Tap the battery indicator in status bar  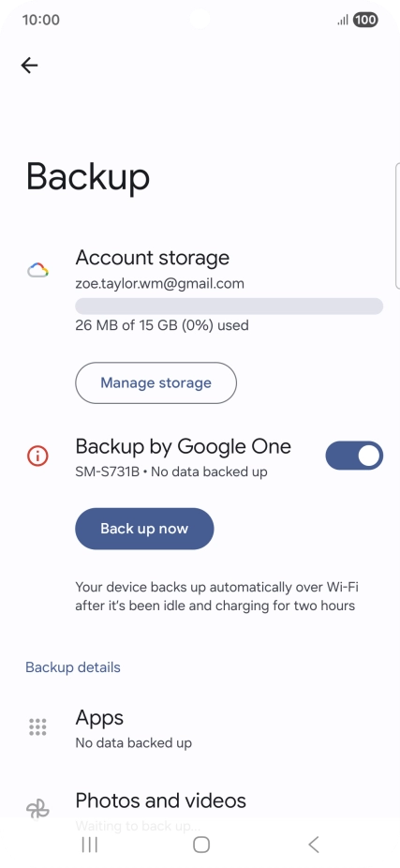365,20
